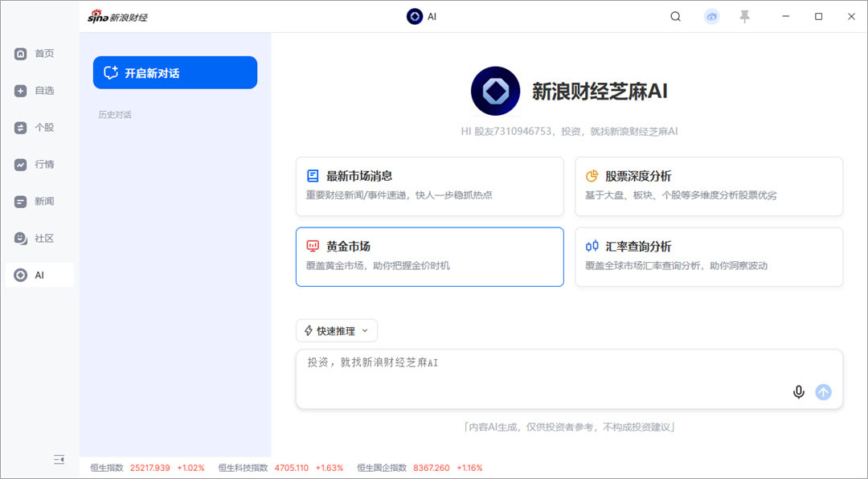The width and height of the screenshot is (868, 479).
Task: Collapse the left sidebar via bottom icon
Action: pos(59,459)
